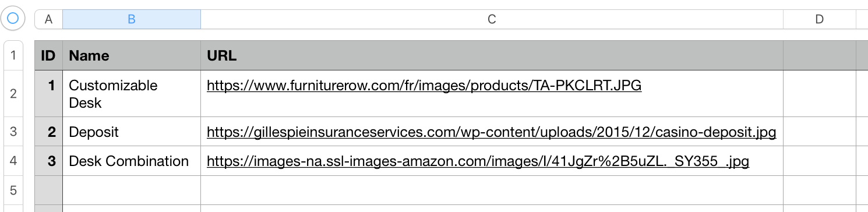This screenshot has width=868, height=212.
Task: Select the Customizable Desk cell
Action: (132, 94)
